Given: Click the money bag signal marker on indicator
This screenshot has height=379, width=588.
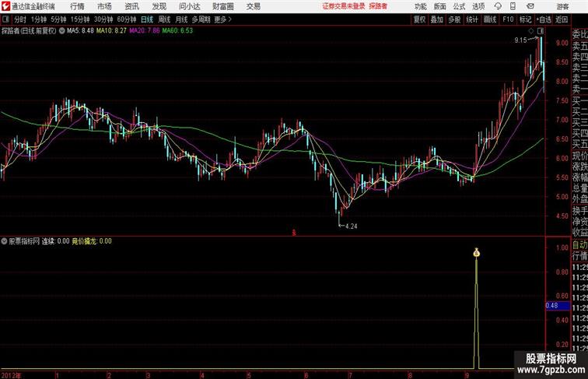Looking at the screenshot, I should (x=476, y=253).
